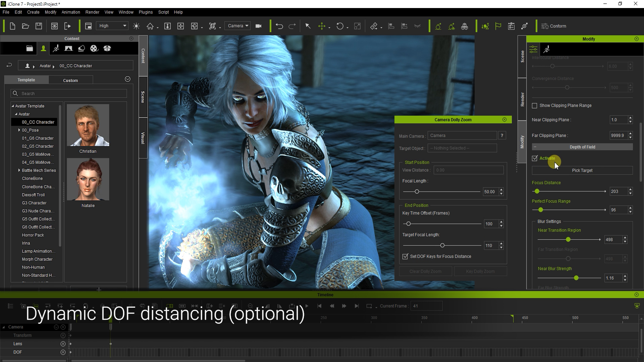
Task: Switch to the Custom tab
Action: 70,80
